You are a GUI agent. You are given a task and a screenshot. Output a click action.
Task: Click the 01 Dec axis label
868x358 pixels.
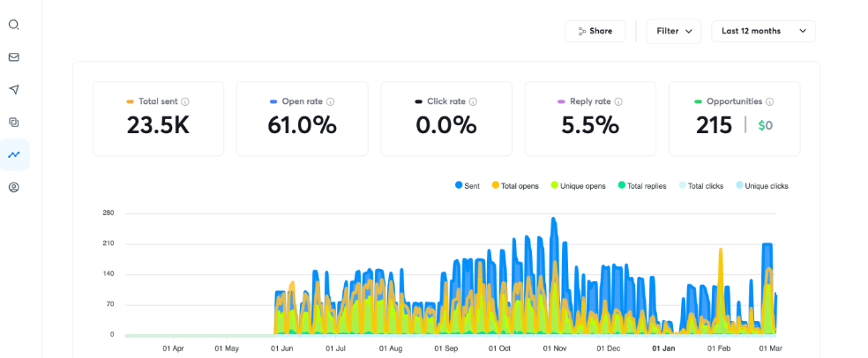pos(609,349)
